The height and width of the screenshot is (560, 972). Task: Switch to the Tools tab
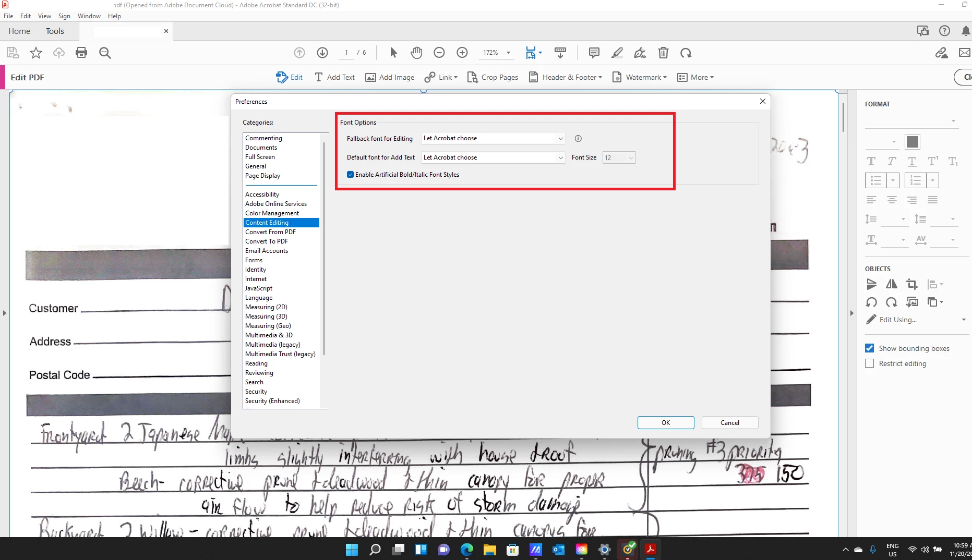[x=55, y=31]
